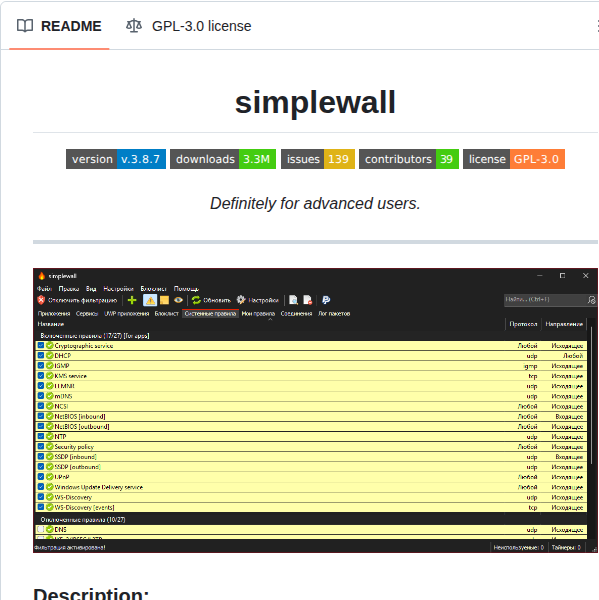Switch to the Приложения tab
The width and height of the screenshot is (599, 600).
(x=54, y=313)
